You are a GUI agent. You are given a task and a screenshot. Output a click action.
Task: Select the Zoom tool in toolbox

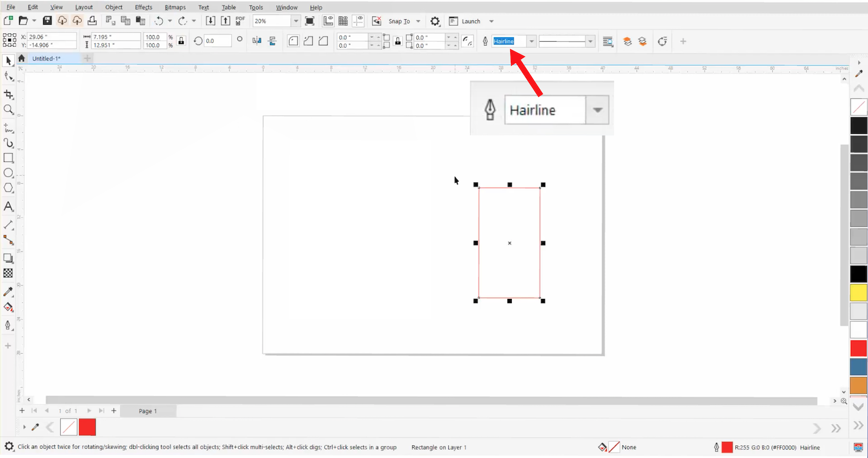click(x=9, y=110)
